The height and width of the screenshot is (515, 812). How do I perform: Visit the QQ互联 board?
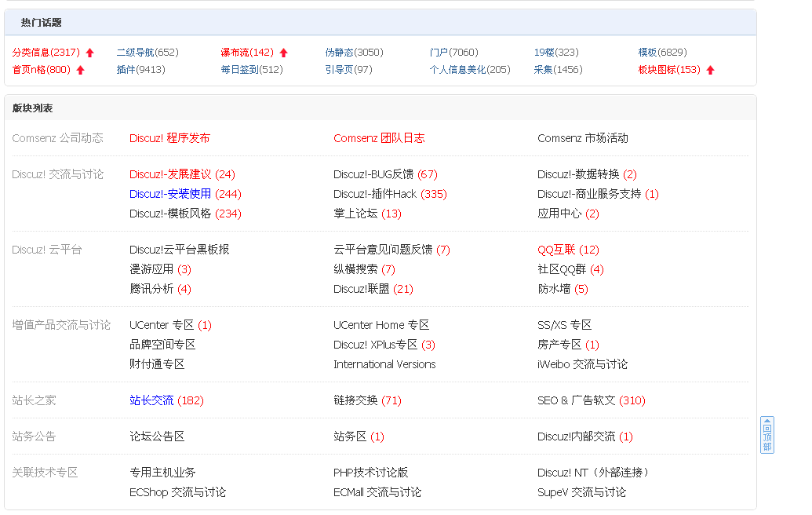click(x=556, y=250)
